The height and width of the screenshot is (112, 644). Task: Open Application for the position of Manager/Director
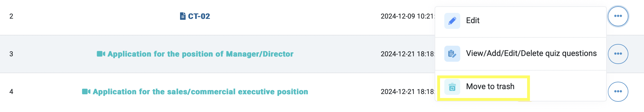tap(200, 54)
